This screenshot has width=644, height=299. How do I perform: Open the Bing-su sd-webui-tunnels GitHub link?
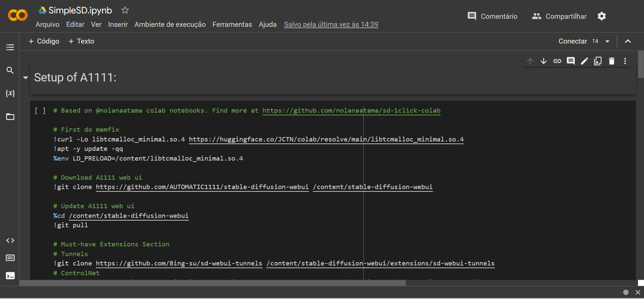pyautogui.click(x=179, y=264)
